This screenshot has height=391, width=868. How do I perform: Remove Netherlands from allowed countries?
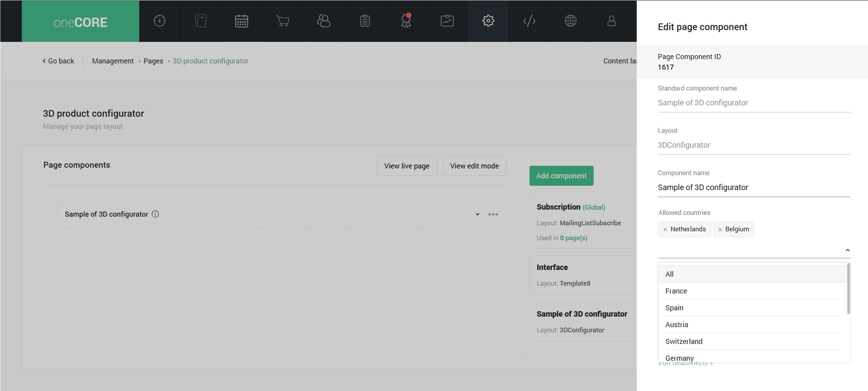point(665,229)
